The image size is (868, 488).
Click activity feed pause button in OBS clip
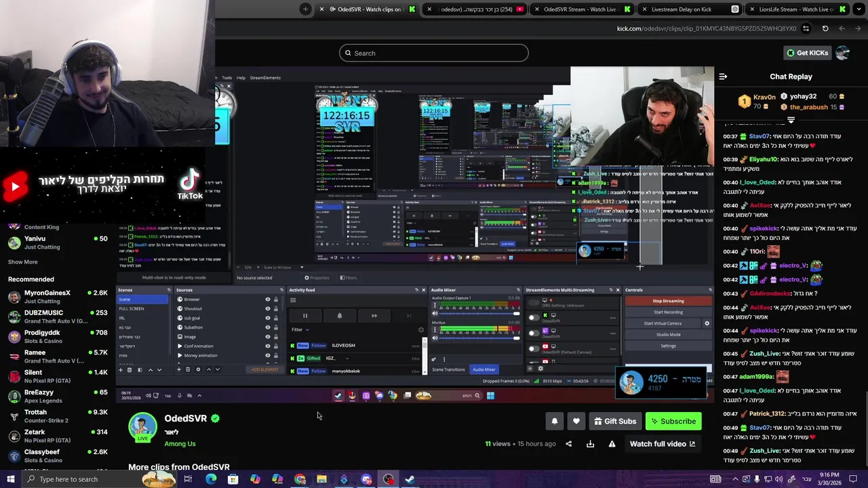click(305, 316)
